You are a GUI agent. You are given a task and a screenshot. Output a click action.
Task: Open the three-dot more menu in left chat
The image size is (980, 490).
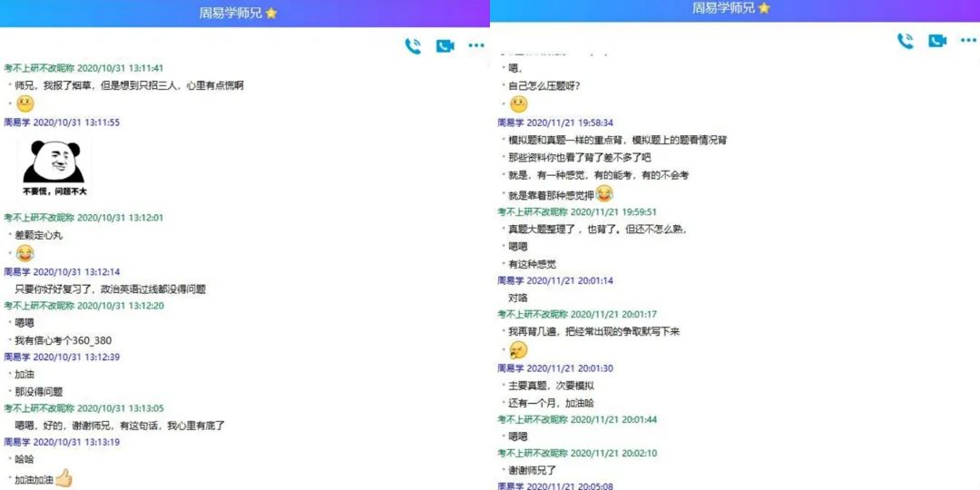coord(476,46)
